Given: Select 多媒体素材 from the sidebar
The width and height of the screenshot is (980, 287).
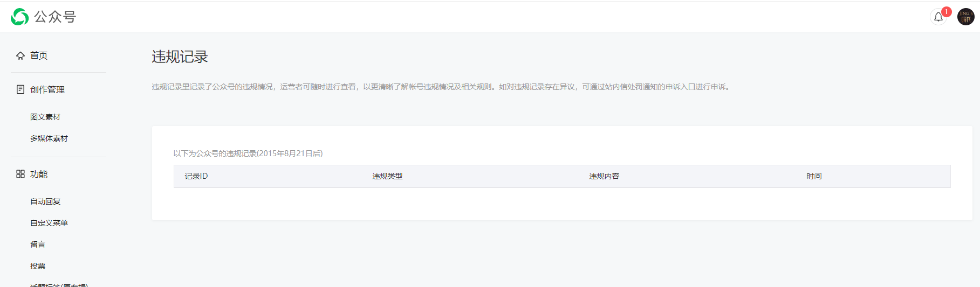Looking at the screenshot, I should [x=49, y=138].
